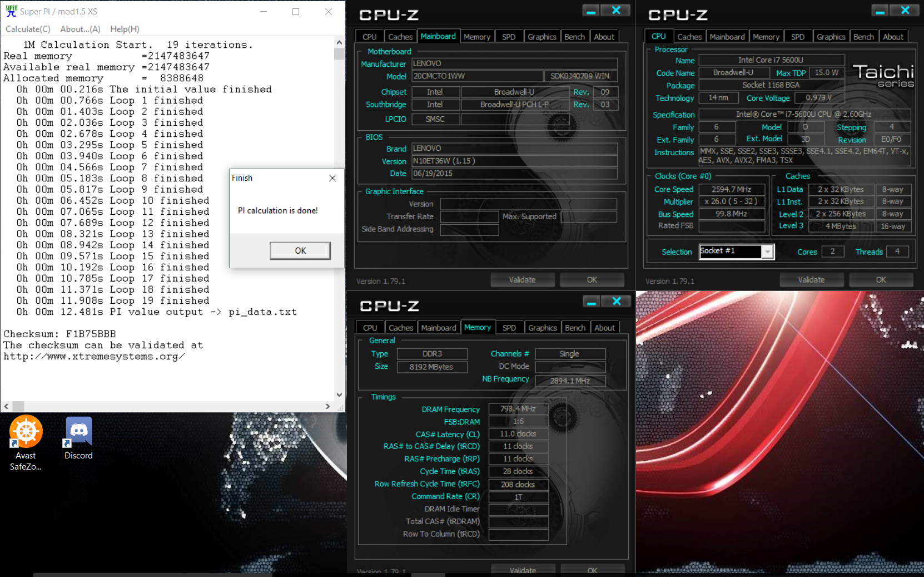Viewport: 924px width, 577px height.
Task: Click the NB Frequency 2894.1 MHz value
Action: click(570, 381)
